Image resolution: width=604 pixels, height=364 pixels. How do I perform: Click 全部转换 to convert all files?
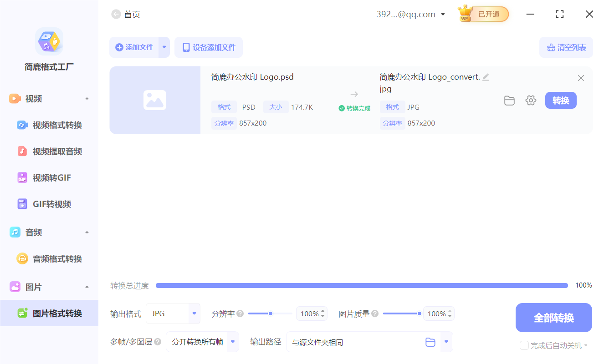pos(553,317)
